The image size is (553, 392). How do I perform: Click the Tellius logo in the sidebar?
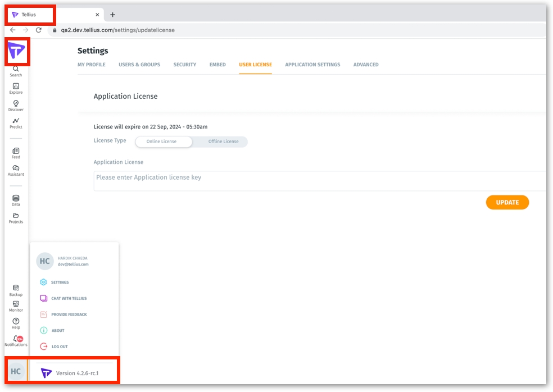[16, 52]
